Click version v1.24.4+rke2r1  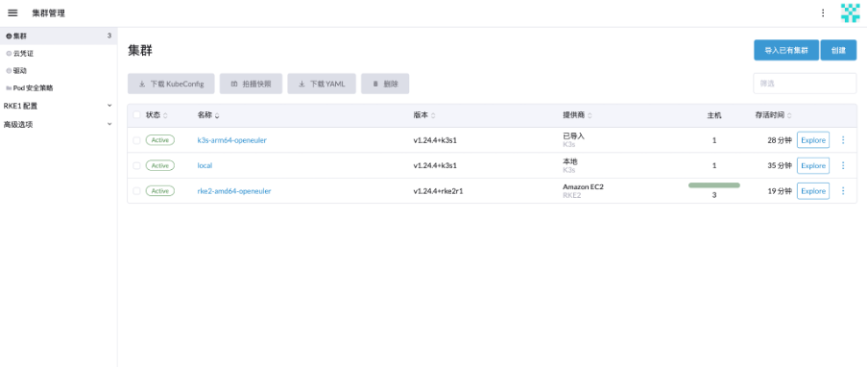[438, 191]
